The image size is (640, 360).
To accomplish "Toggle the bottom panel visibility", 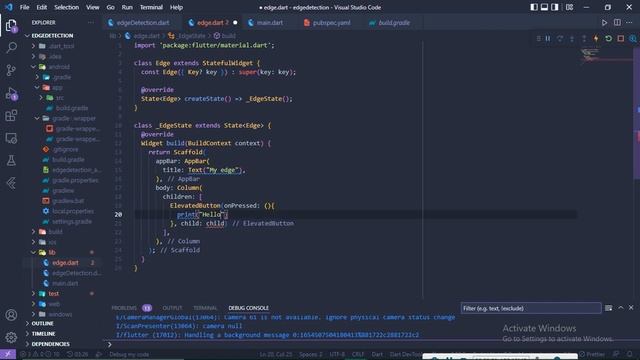I will 544,7.
